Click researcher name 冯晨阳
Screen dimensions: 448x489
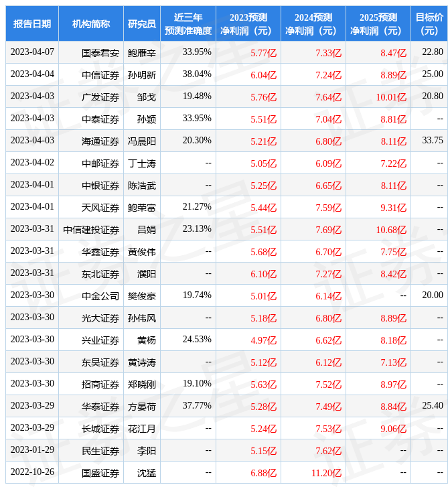click(142, 141)
